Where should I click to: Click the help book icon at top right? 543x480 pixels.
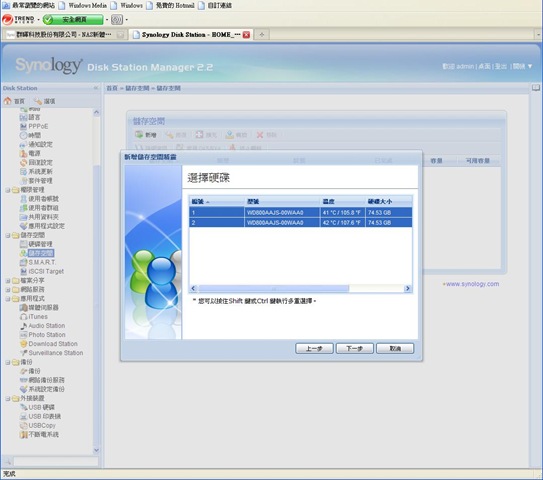[535, 88]
